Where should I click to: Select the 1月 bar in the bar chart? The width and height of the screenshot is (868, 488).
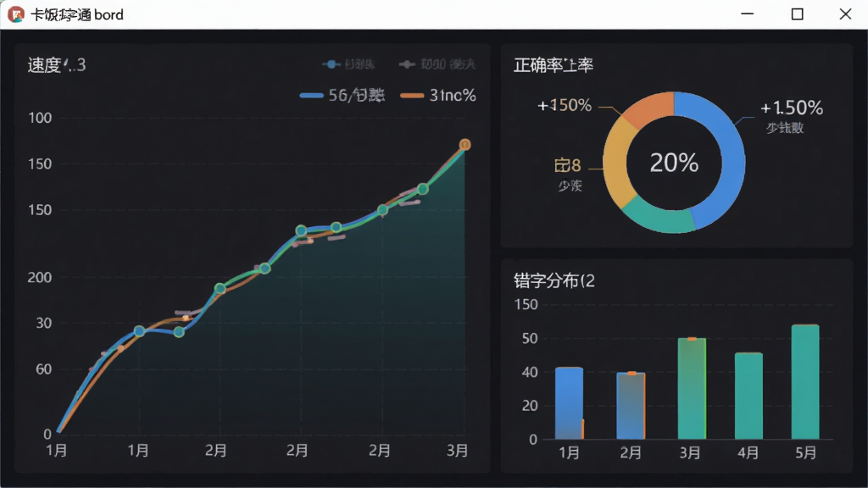pyautogui.click(x=569, y=402)
